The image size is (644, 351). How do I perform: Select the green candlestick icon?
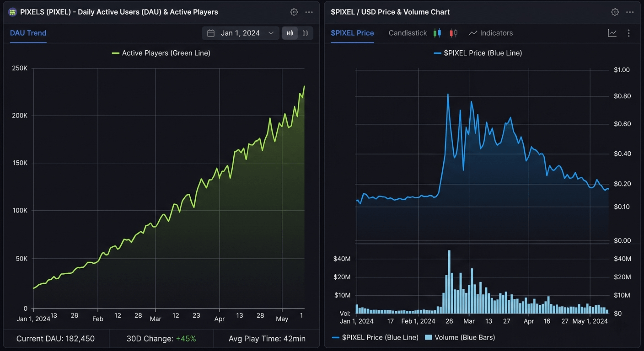pos(437,33)
